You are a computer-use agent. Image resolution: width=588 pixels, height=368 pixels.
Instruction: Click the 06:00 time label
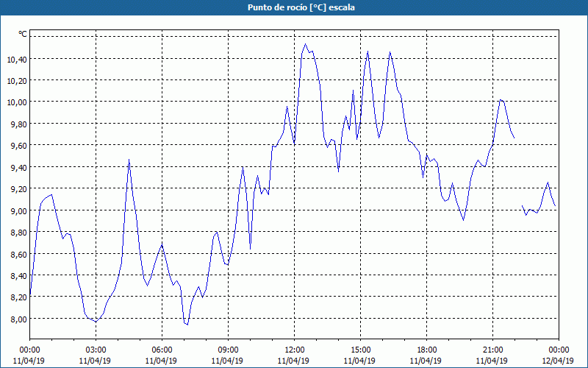[162, 350]
